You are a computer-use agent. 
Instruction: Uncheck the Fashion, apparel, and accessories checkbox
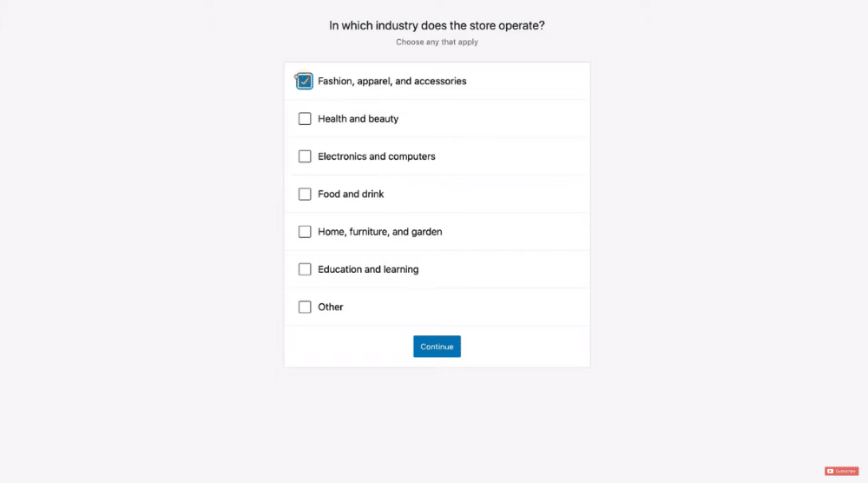point(305,81)
